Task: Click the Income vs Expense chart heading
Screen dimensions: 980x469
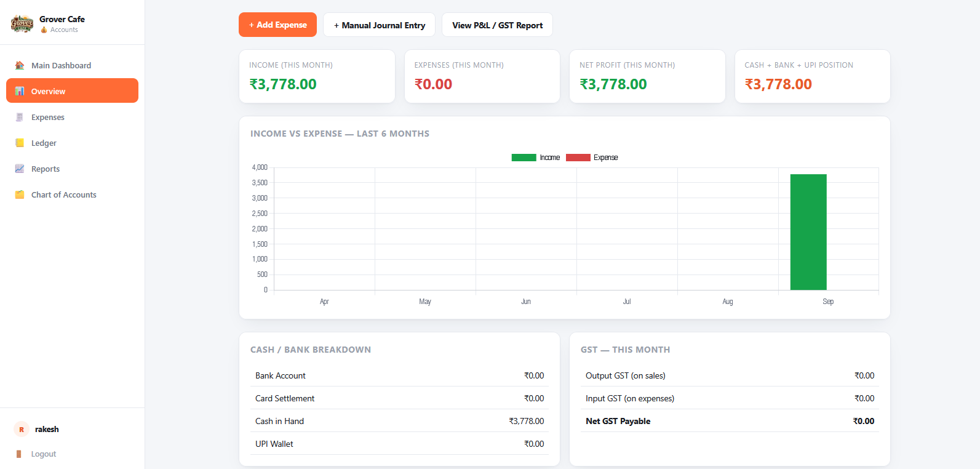Action: click(x=340, y=134)
